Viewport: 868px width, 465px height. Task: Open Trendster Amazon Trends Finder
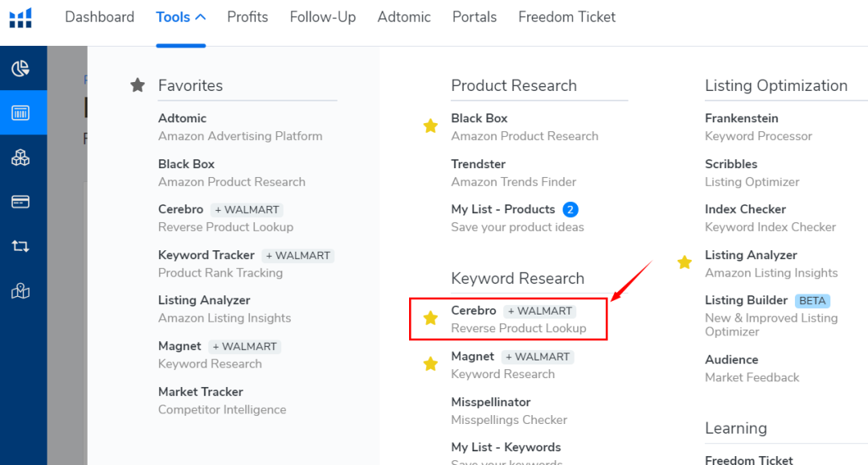514,173
